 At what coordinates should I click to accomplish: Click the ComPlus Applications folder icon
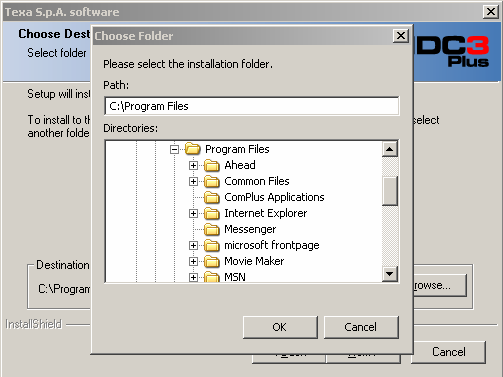point(212,197)
